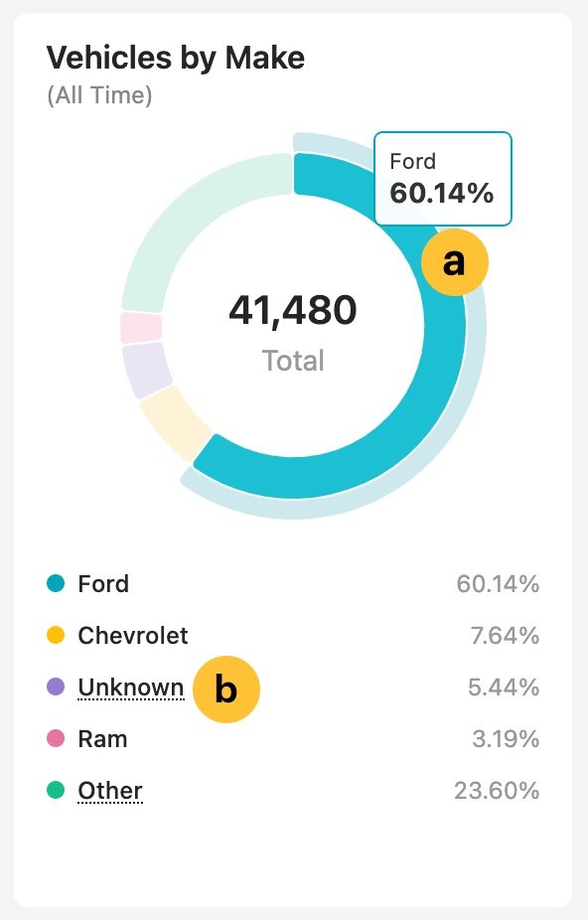Select the yellow marker labeled a
This screenshot has height=920, width=588.
(x=454, y=262)
